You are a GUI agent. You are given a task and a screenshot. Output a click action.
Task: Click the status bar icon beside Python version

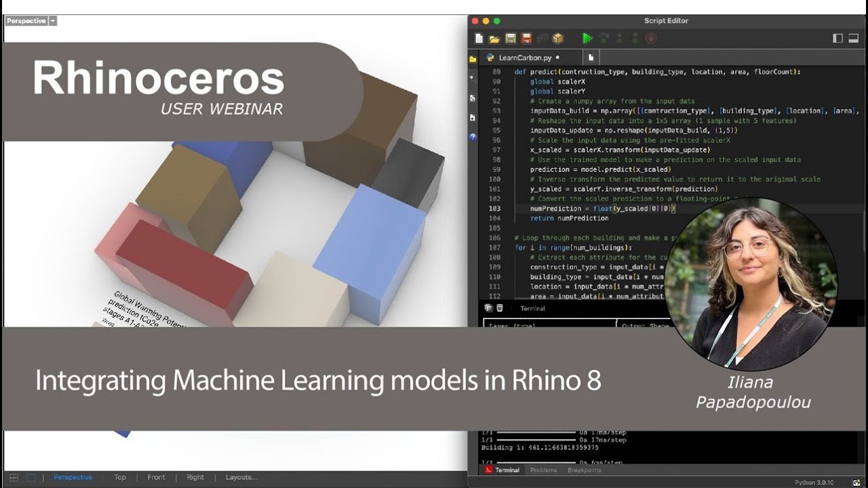pyautogui.click(x=856, y=483)
